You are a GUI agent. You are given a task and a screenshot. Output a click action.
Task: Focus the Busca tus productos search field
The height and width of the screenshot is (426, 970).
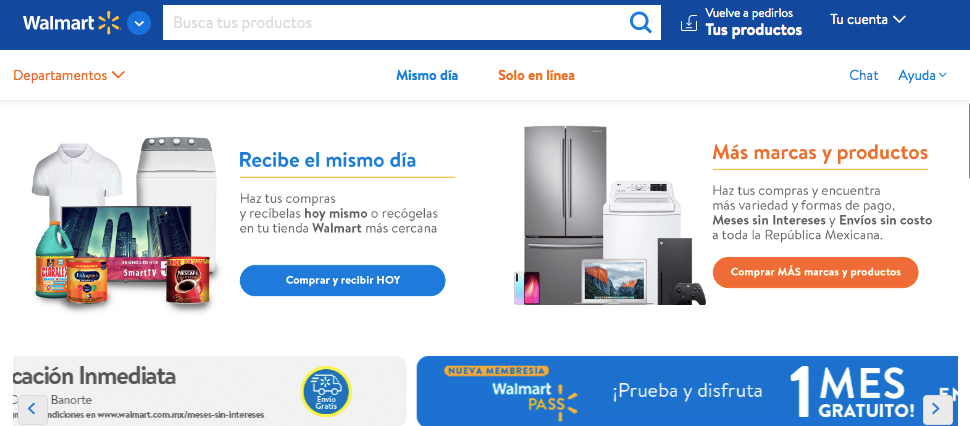[396, 23]
